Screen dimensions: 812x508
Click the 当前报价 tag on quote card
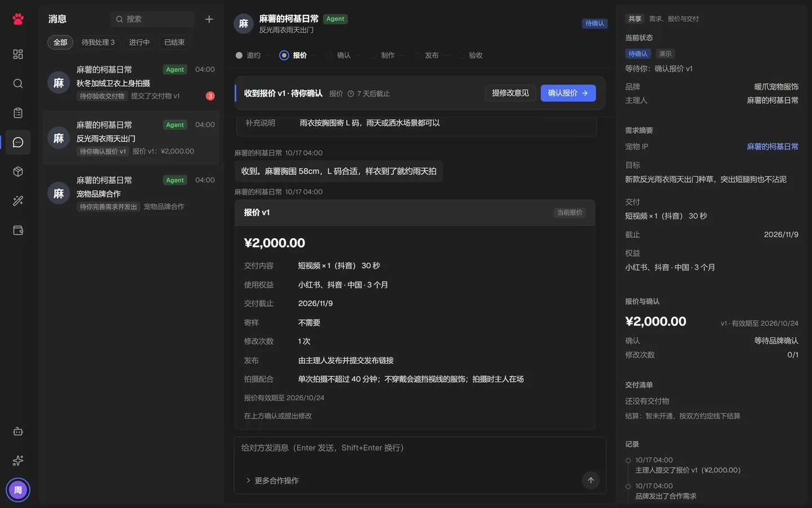pyautogui.click(x=570, y=213)
